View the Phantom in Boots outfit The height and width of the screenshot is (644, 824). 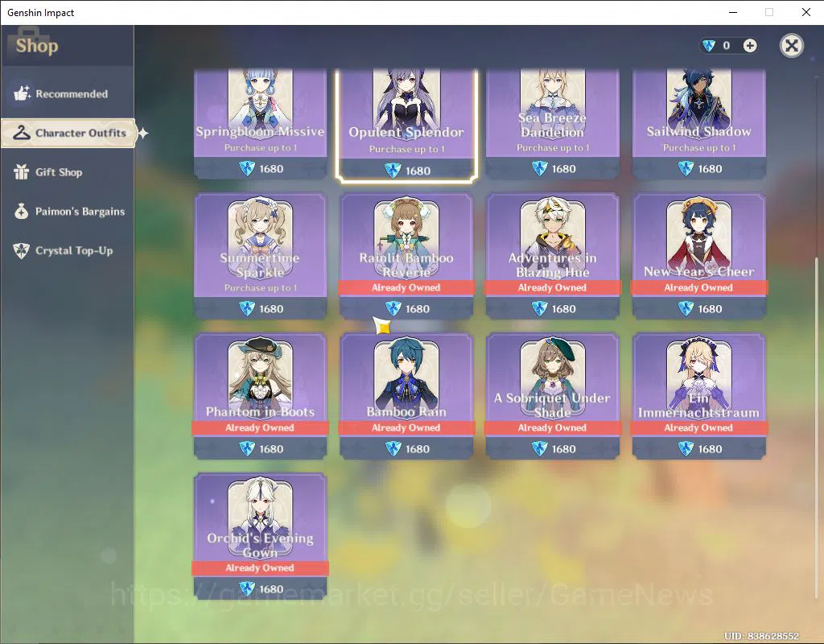point(260,396)
